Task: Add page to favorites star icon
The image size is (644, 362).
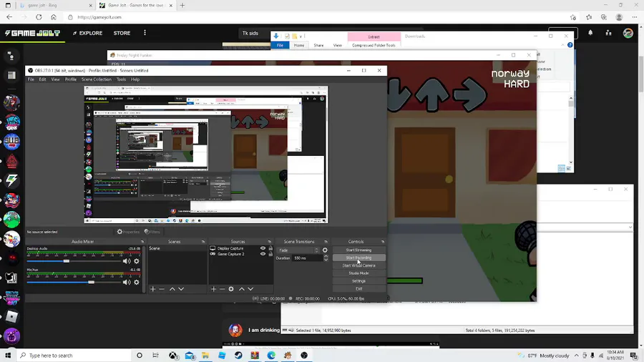Action: pyautogui.click(x=573, y=17)
